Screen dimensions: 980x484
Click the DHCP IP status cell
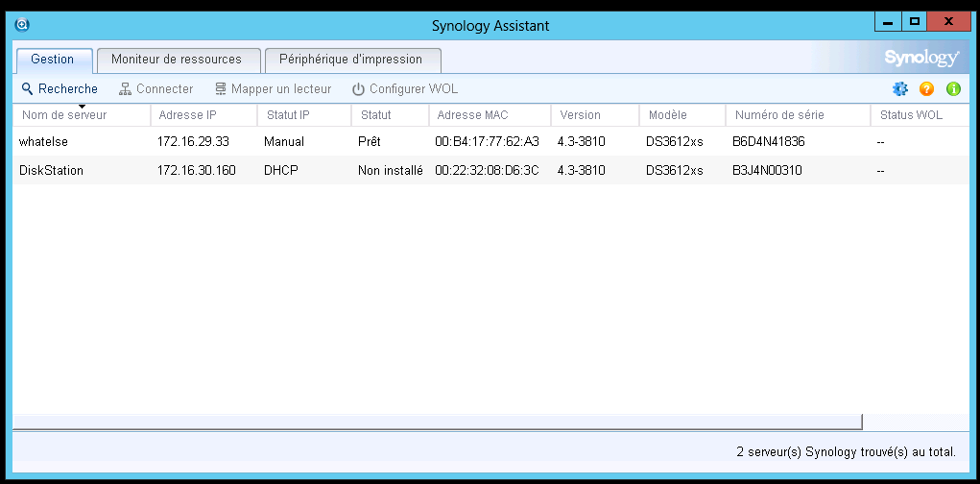click(280, 170)
